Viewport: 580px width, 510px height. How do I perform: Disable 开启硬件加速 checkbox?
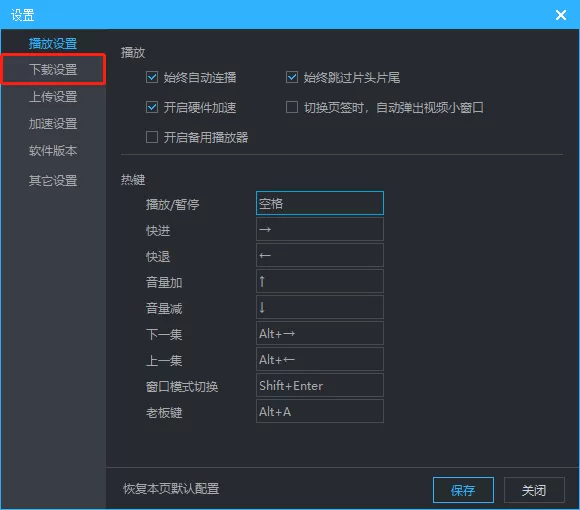coord(152,107)
